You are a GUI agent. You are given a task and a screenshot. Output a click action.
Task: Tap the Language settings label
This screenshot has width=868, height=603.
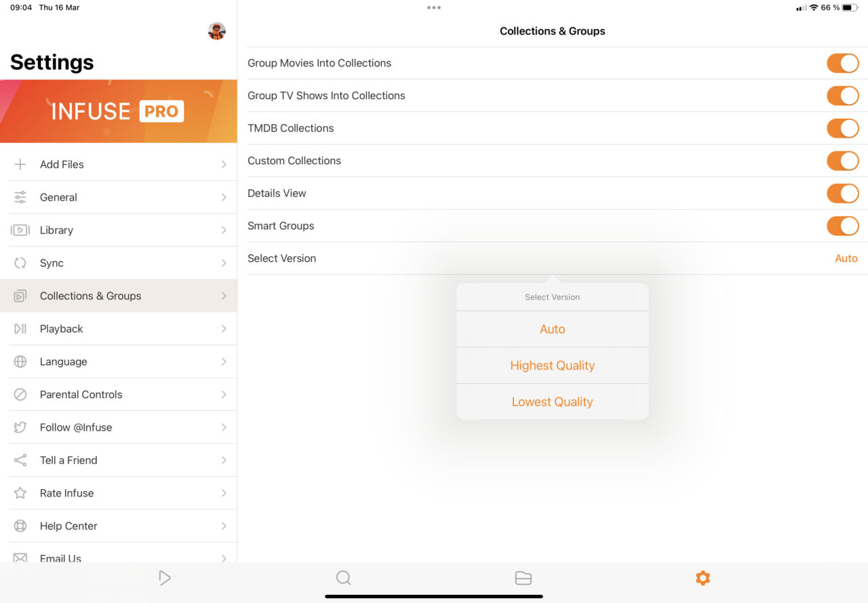tap(63, 362)
